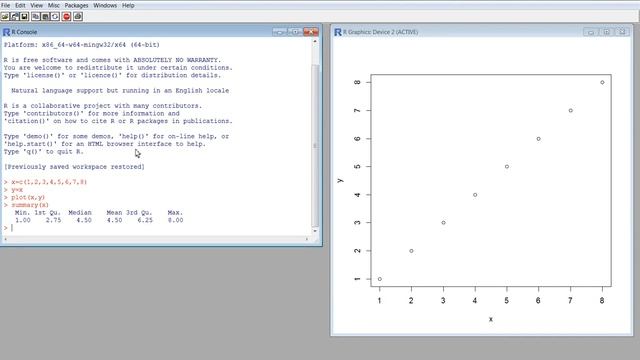Minimize the R Graphics Device 2 window

click(x=591, y=32)
